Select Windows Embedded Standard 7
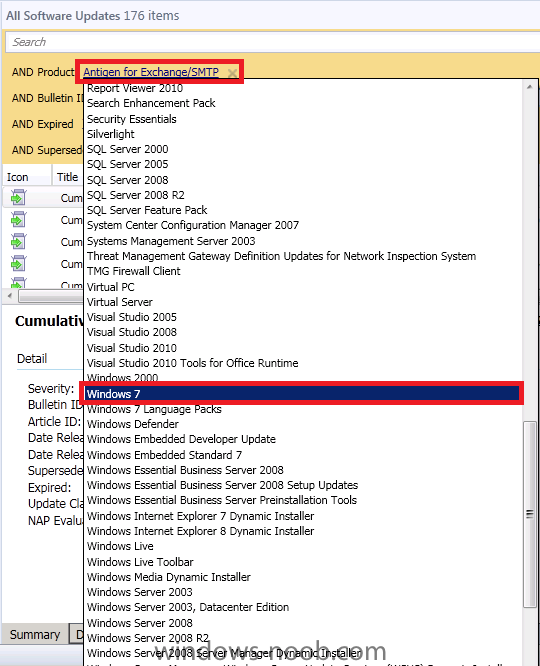This screenshot has width=540, height=666. click(x=164, y=455)
